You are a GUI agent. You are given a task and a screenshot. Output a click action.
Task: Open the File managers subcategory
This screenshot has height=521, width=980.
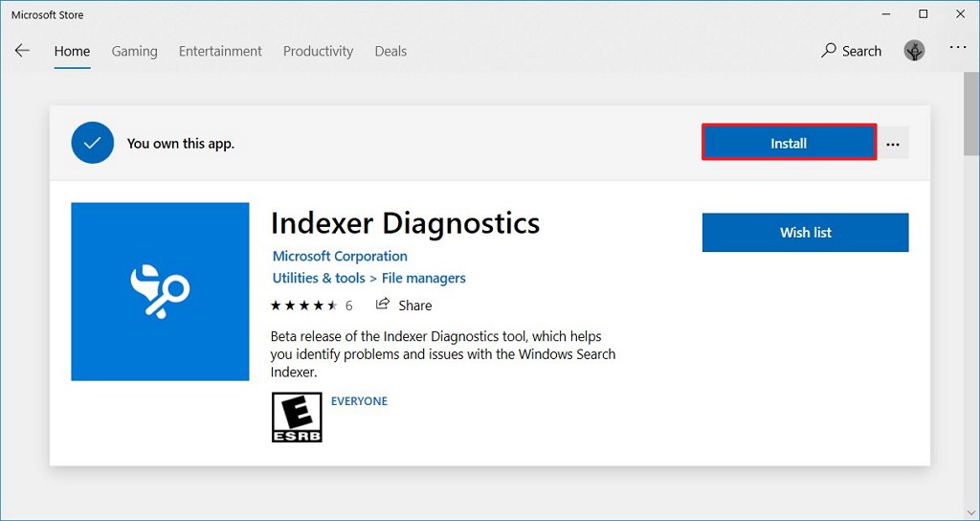pyautogui.click(x=424, y=278)
